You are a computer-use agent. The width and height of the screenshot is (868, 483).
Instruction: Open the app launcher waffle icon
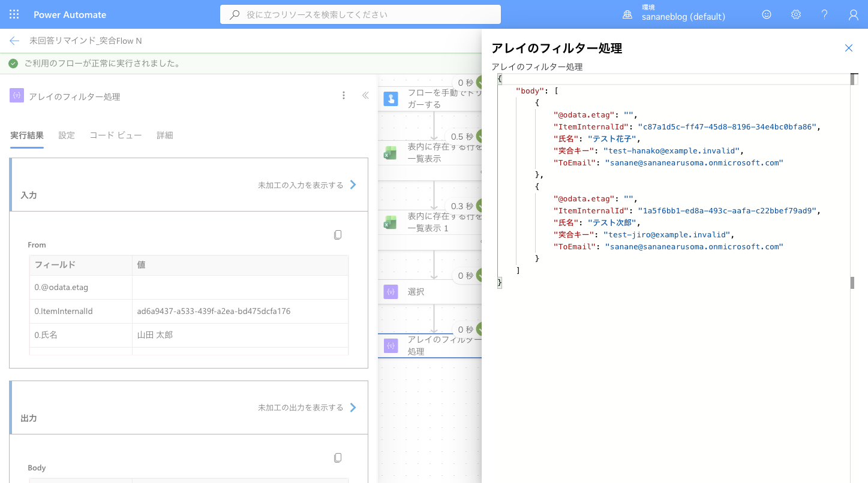[x=14, y=14]
